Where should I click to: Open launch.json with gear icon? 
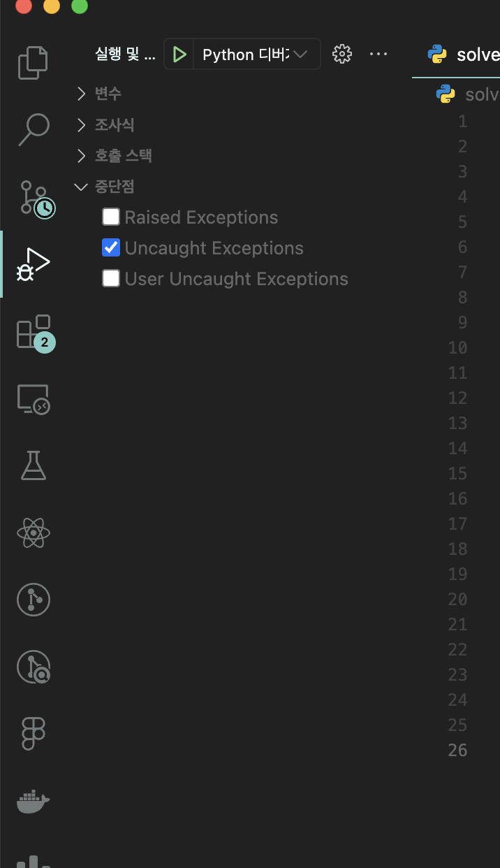[x=341, y=54]
